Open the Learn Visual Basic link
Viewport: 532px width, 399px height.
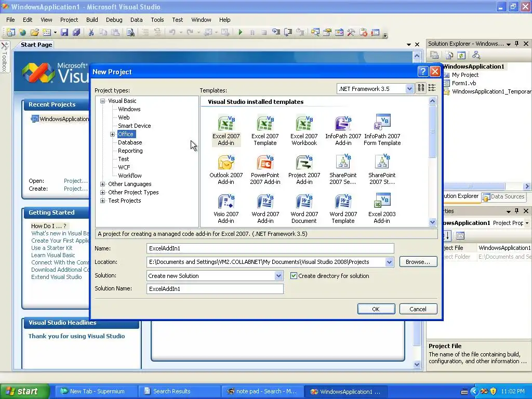click(x=54, y=255)
